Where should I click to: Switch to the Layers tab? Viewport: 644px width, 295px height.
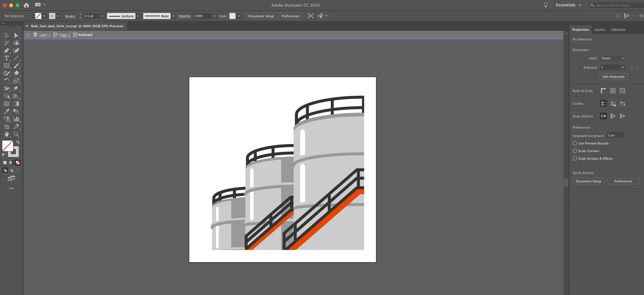[600, 30]
